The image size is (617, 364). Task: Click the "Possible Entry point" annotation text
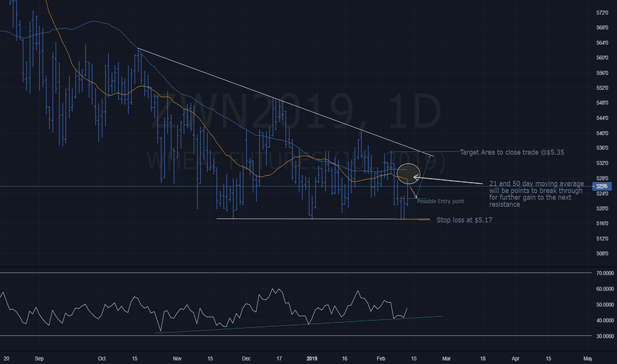coord(440,201)
